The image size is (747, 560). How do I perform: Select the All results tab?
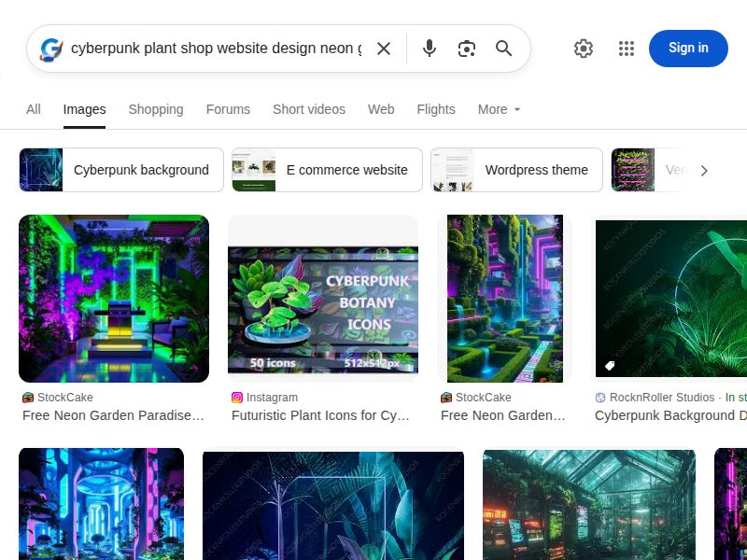[33, 109]
